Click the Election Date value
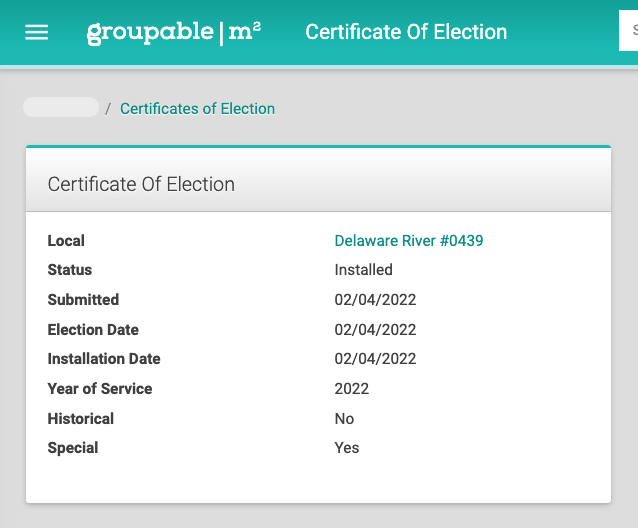The image size is (638, 528). (x=375, y=329)
